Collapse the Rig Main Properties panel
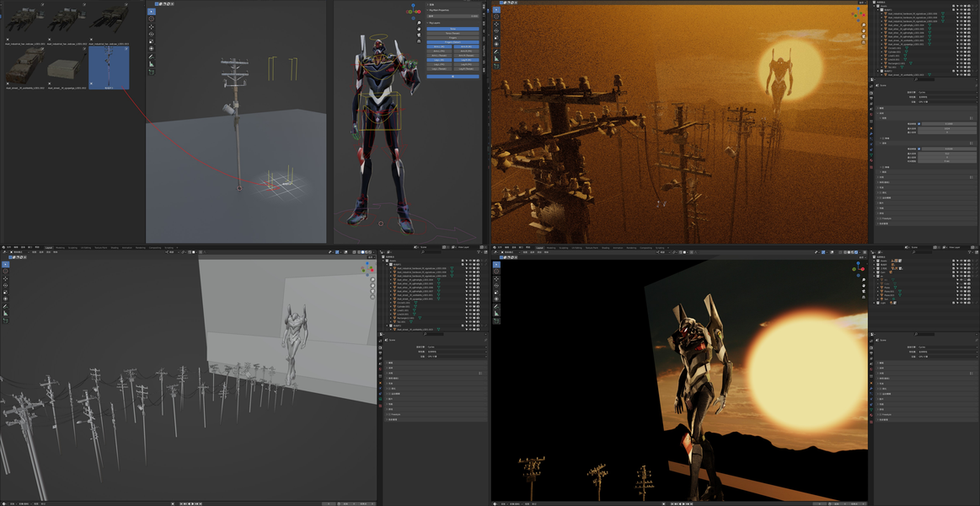This screenshot has width=980, height=506. [x=427, y=10]
